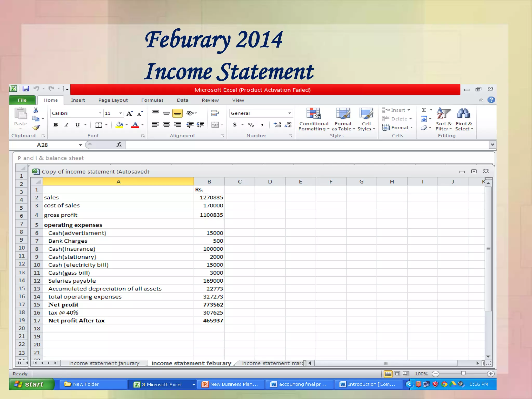Apply Comma Style format

(262, 125)
